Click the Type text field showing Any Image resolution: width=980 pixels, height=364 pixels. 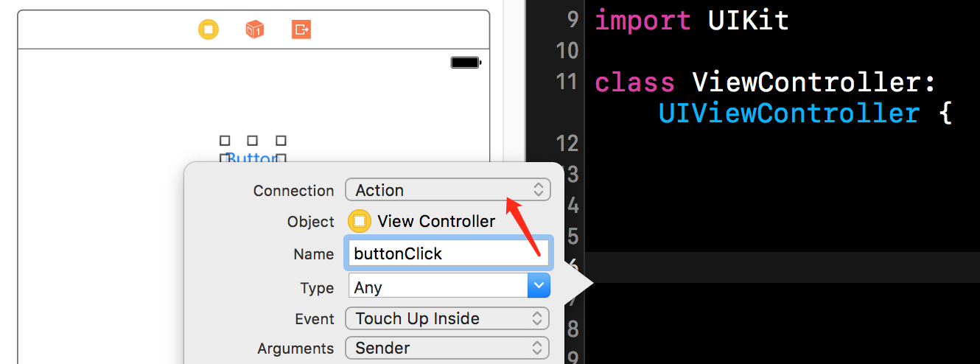(438, 286)
